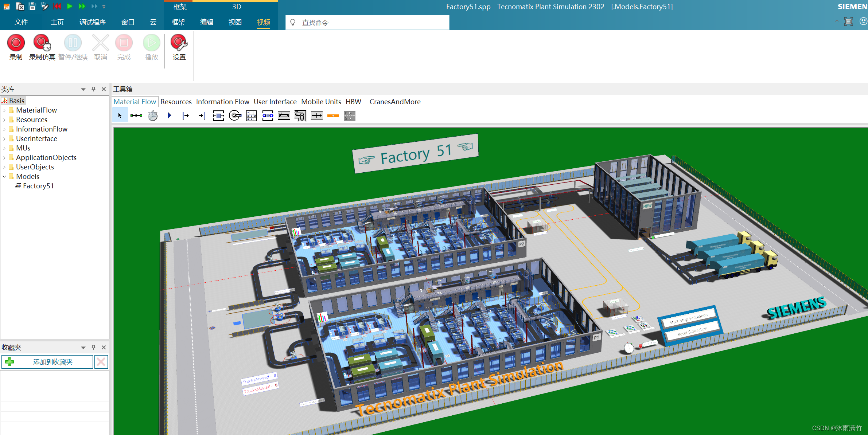Switch to the Mobile Units toolbox tab
The height and width of the screenshot is (435, 868).
pos(321,102)
